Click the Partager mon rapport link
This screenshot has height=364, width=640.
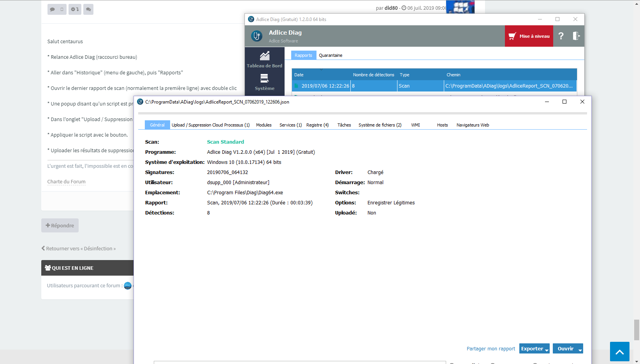pos(491,349)
